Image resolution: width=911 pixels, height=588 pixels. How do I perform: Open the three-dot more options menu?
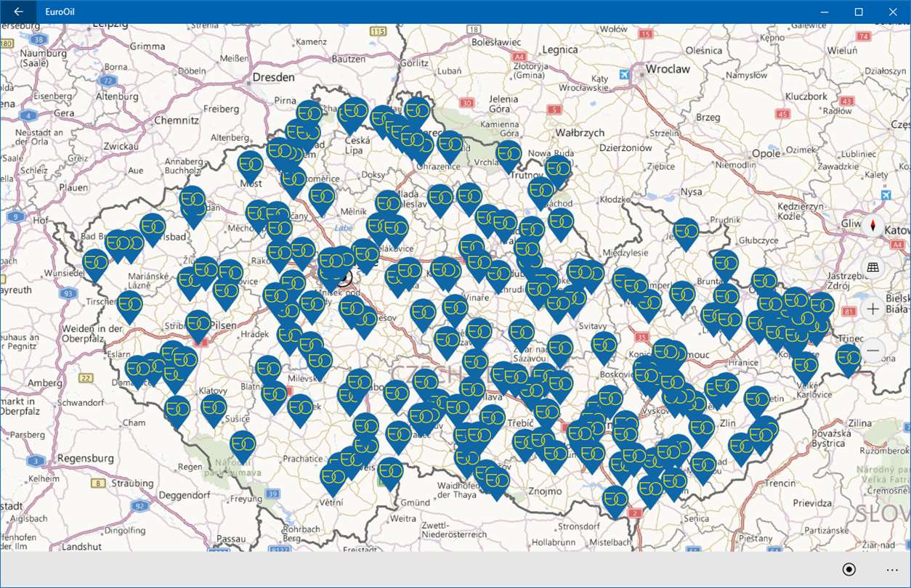(x=892, y=569)
